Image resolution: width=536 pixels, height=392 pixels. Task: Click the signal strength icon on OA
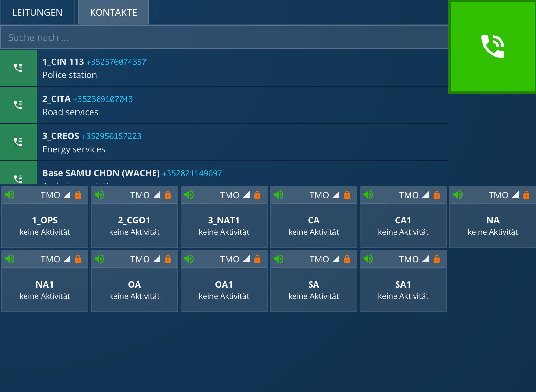click(x=157, y=259)
